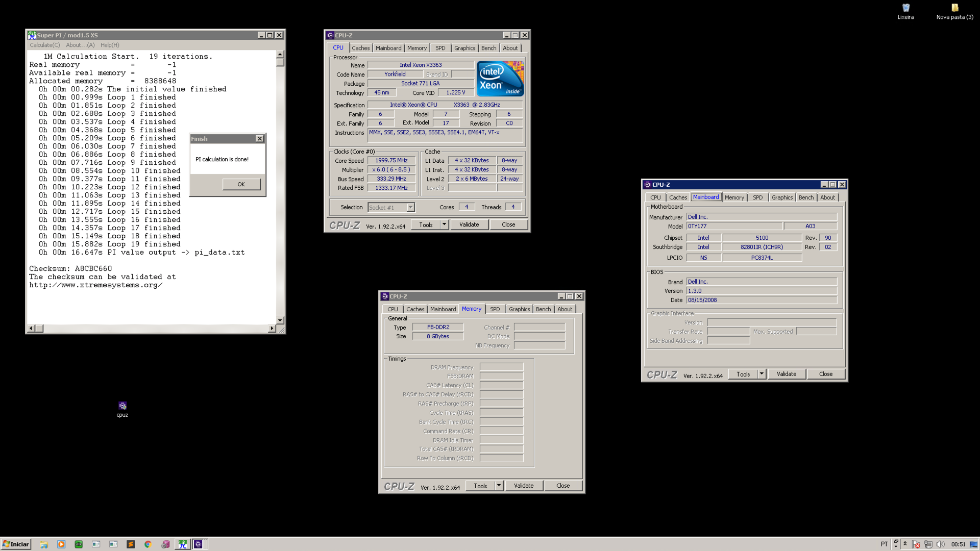Click CPU-Z Mainboard window title bar icon
The width and height of the screenshot is (980, 551).
coord(648,185)
